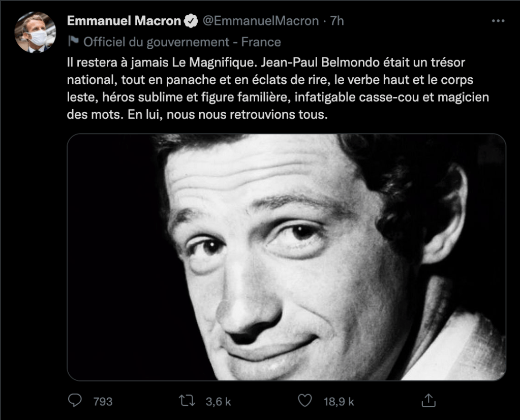Click the government flag icon
Image resolution: width=520 pixels, height=420 pixels.
73,42
